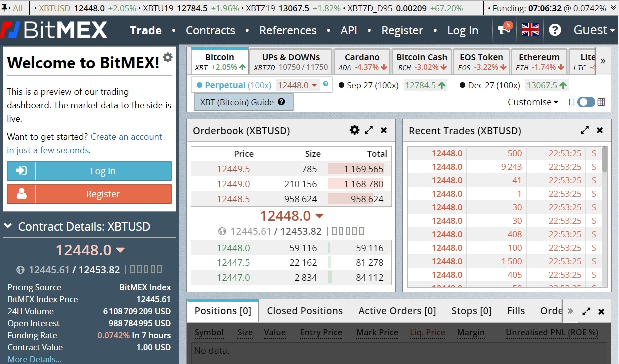Select the Dec 27 (100x) contract
This screenshot has height=364, width=619.
pos(490,85)
